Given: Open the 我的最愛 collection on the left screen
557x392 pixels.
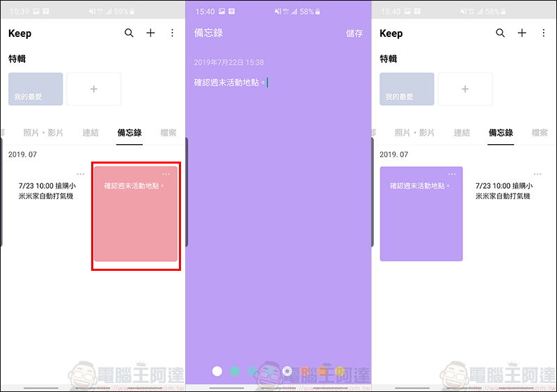Looking at the screenshot, I should coord(36,89).
